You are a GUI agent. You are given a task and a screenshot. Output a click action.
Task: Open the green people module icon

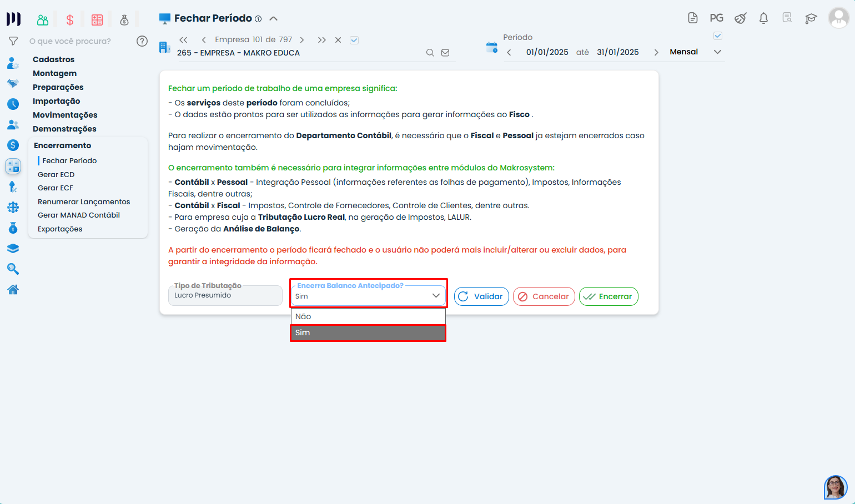click(43, 20)
